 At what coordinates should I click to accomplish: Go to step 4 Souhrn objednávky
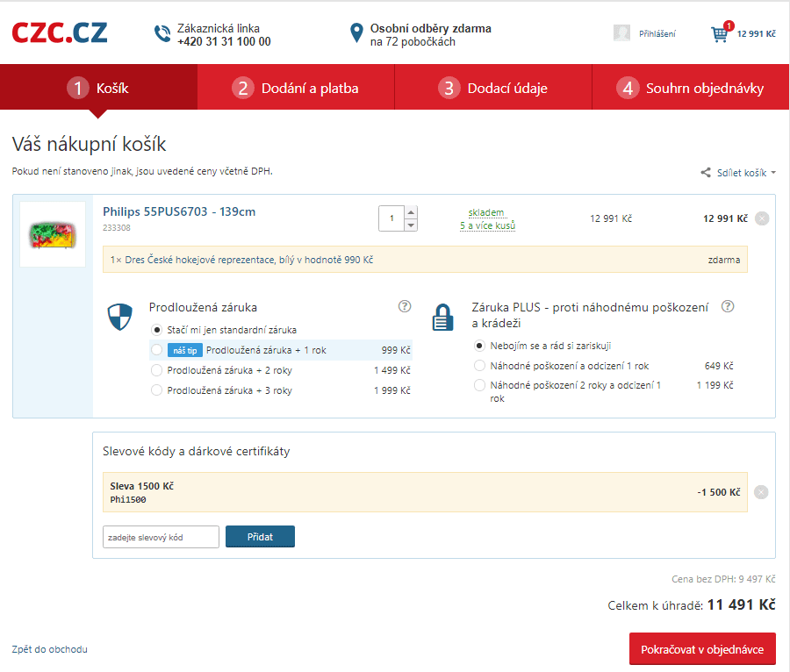coord(691,87)
